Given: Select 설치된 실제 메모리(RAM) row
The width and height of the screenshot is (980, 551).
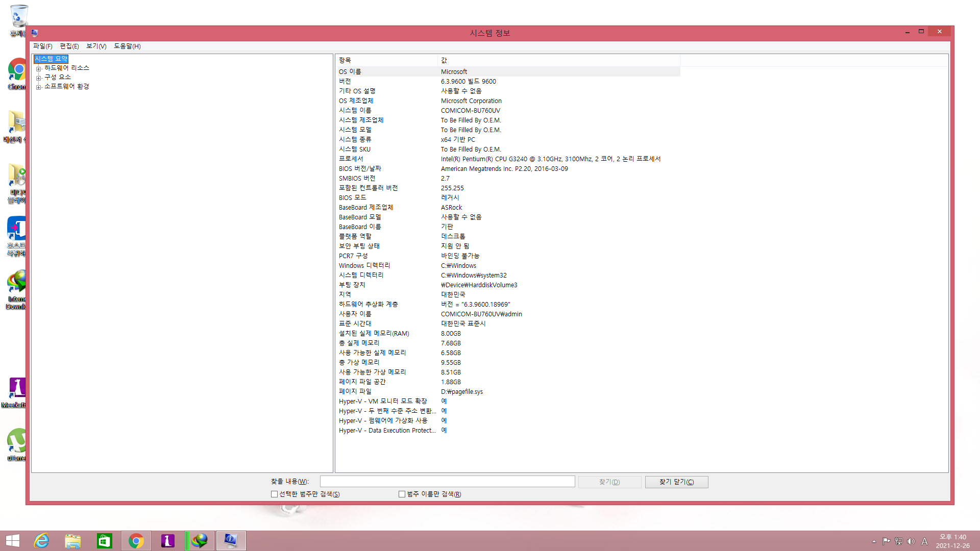Looking at the screenshot, I should (x=508, y=334).
